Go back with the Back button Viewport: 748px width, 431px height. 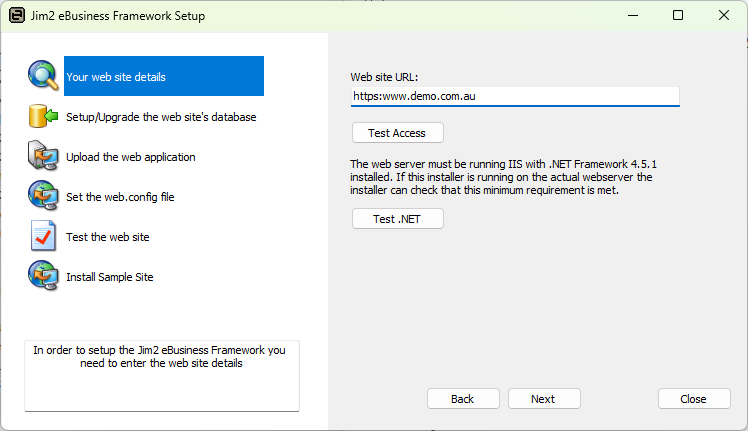(x=463, y=399)
